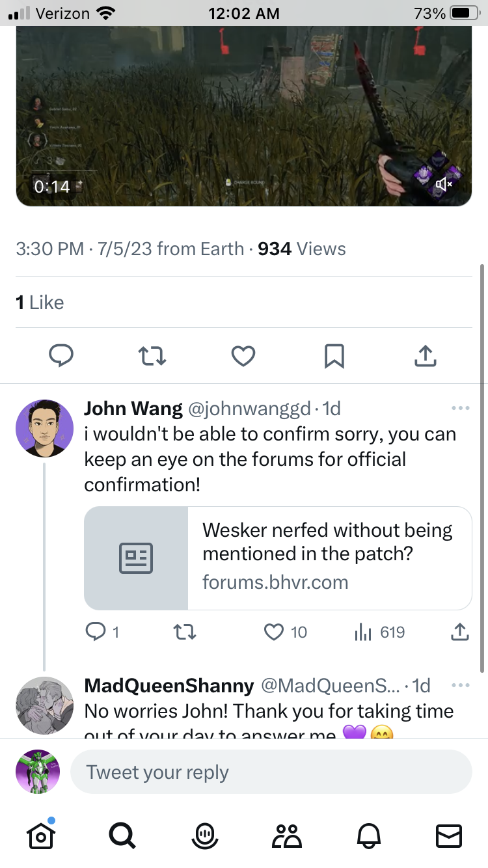Unmute the video with the speaker icon
Screen dimensions: 488x868
(x=444, y=185)
